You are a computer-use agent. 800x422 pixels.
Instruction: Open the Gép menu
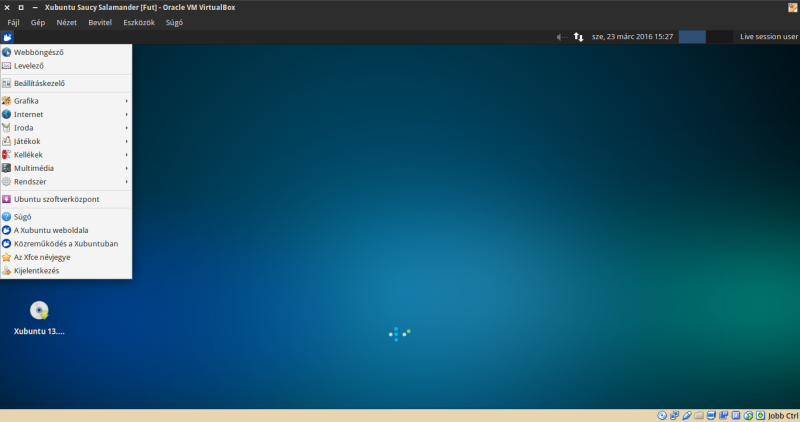coord(38,22)
